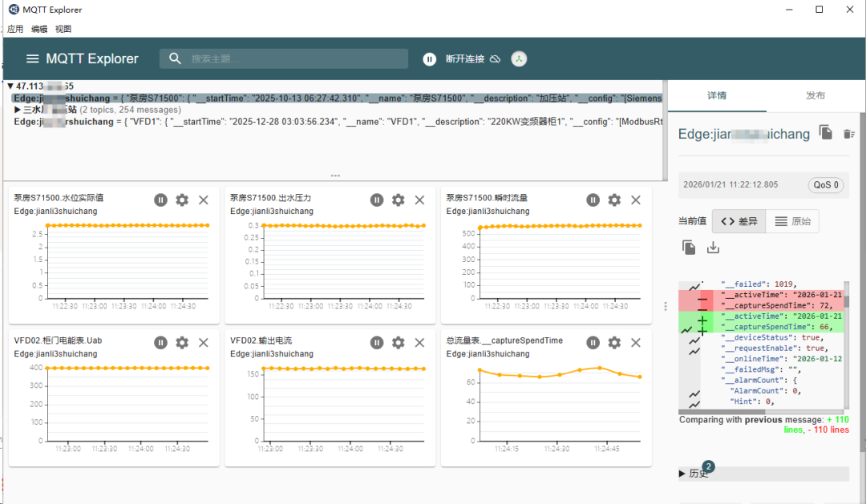The width and height of the screenshot is (866, 504).
Task: Click the diff panel horizontal scrollbar
Action: (722, 412)
